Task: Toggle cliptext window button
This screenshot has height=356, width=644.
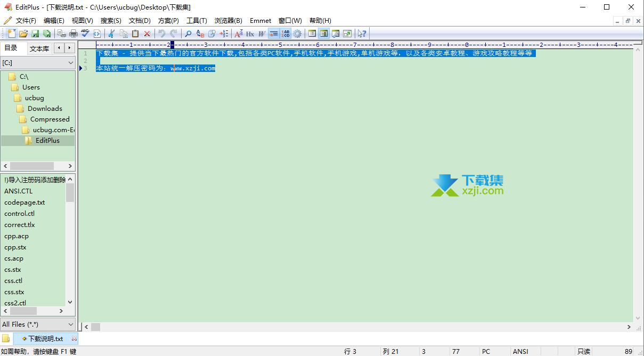Action: (312, 34)
